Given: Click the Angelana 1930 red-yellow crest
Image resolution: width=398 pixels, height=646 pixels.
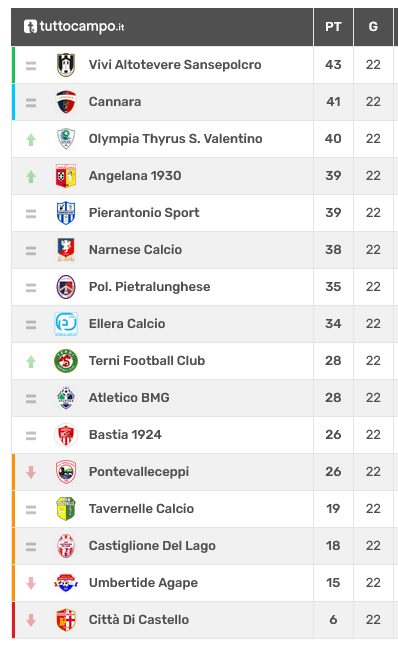Looking at the screenshot, I should coord(66,176).
